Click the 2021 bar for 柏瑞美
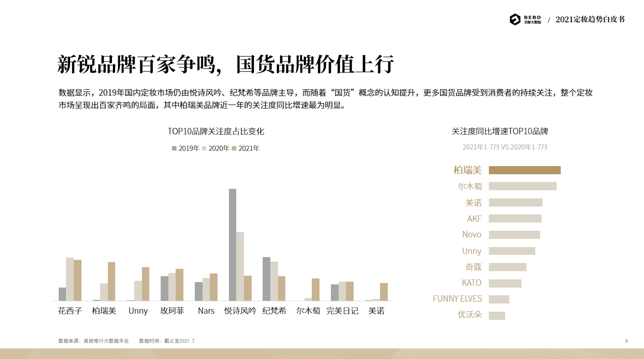Screen dimensions: 644x359 pos(112,281)
